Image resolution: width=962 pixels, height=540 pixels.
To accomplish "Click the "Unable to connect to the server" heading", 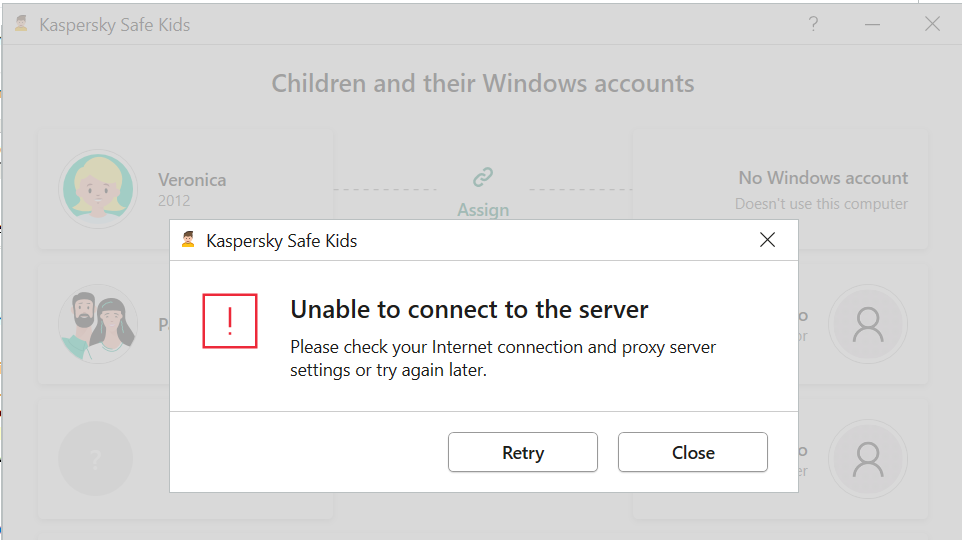I will click(469, 310).
